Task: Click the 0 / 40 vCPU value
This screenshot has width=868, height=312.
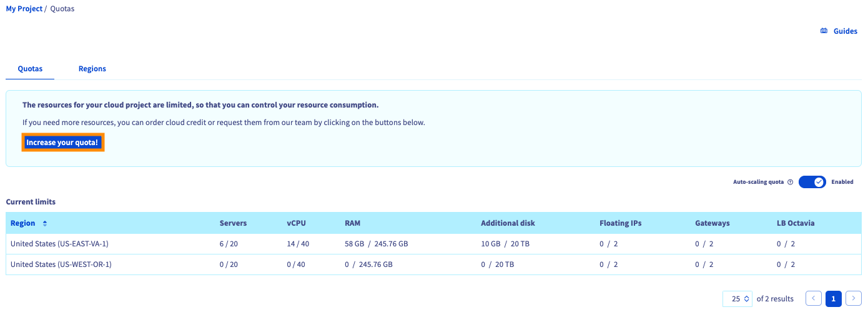Action: click(296, 264)
